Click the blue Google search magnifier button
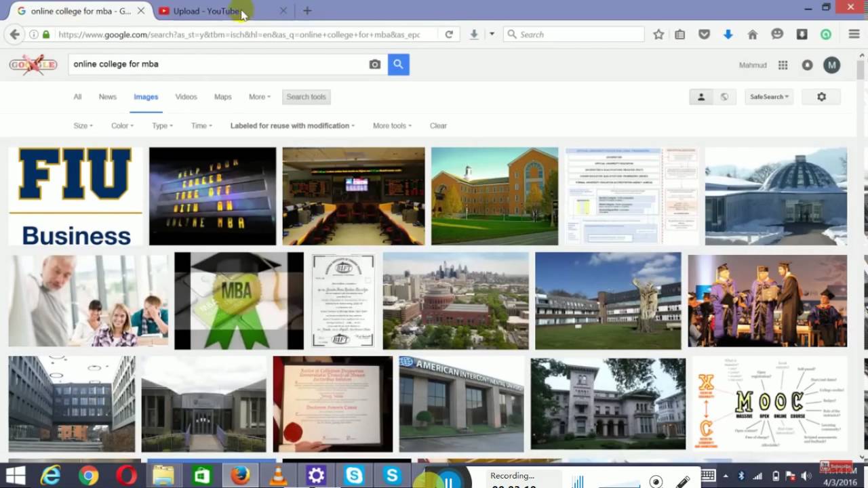This screenshot has width=868, height=488. coord(398,64)
